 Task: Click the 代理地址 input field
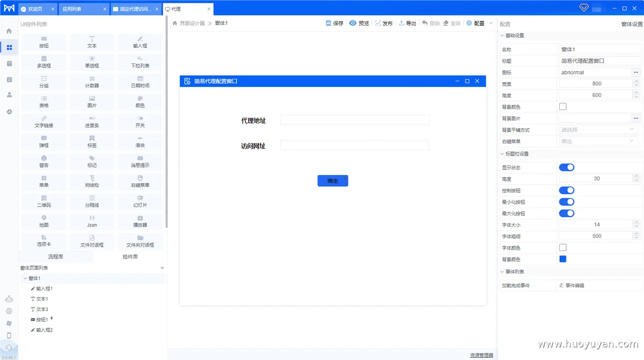pos(354,120)
